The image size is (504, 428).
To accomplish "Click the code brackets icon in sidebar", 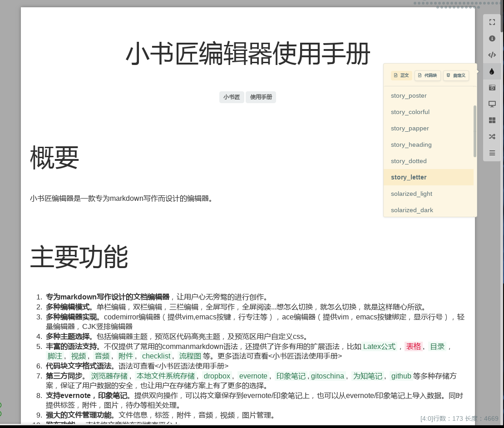I will pyautogui.click(x=492, y=55).
